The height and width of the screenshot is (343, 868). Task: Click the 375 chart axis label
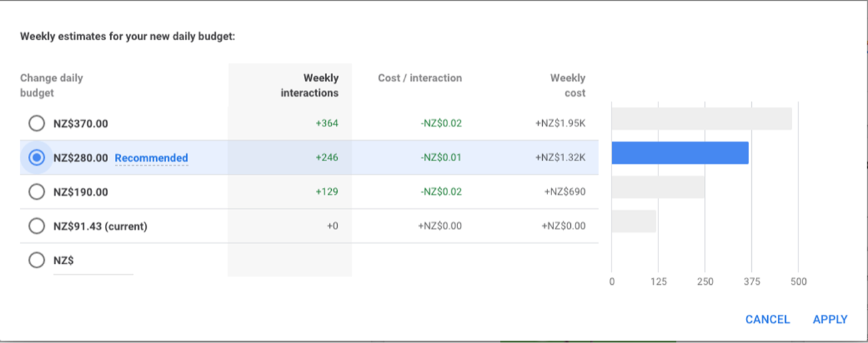click(752, 281)
